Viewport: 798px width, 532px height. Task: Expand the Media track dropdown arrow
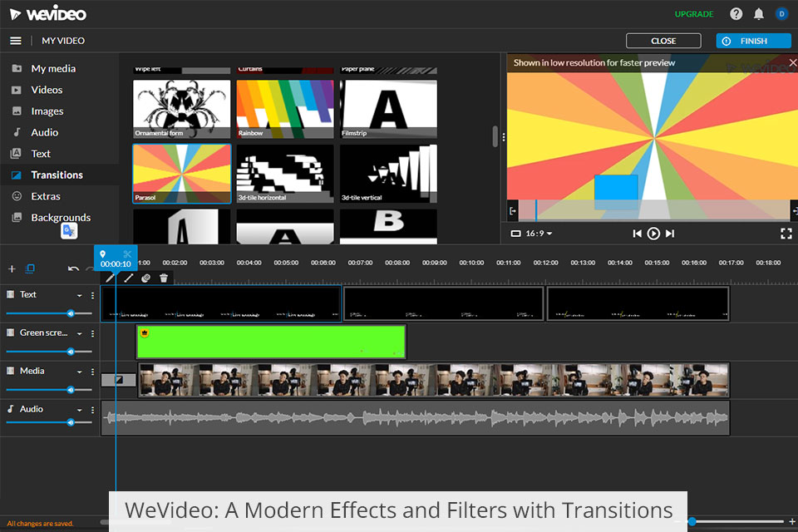(x=80, y=372)
